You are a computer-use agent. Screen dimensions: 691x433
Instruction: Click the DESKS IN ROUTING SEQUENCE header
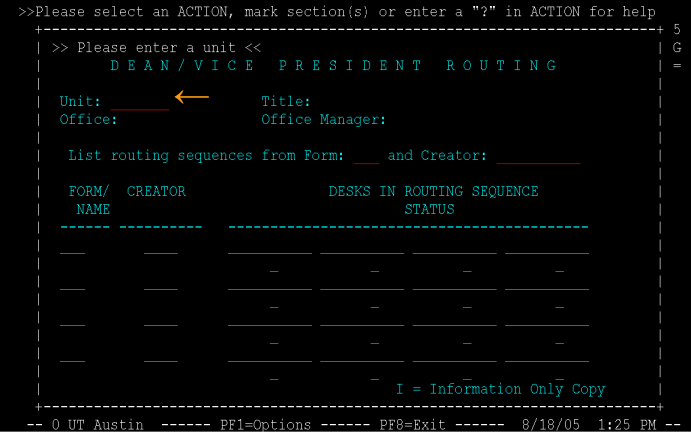[434, 191]
